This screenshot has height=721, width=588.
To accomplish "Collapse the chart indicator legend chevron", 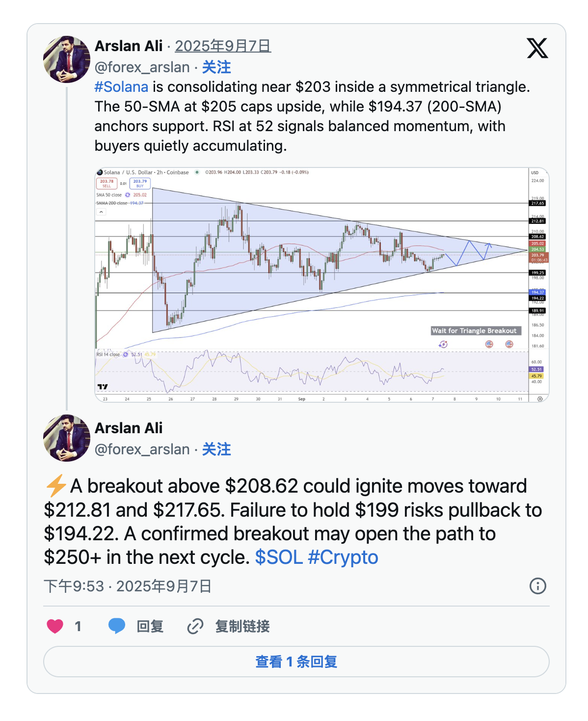I will point(101,212).
